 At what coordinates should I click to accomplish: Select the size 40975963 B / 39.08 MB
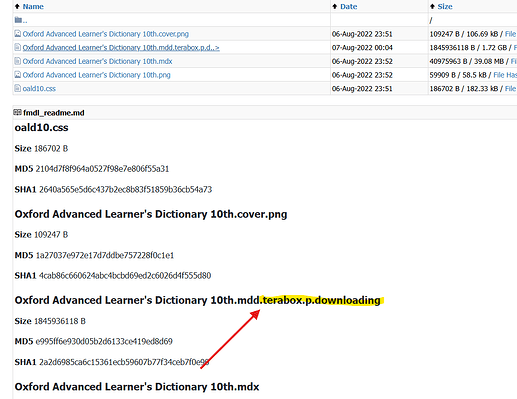click(x=467, y=61)
